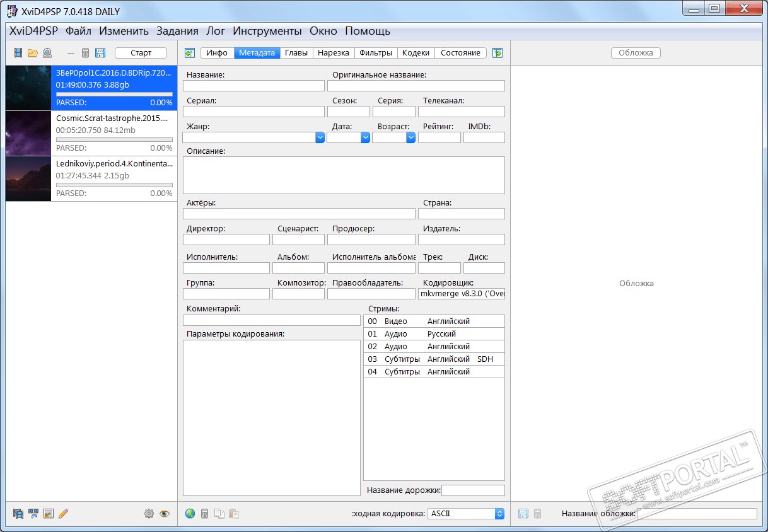Open the Дата dropdown list

[365, 137]
